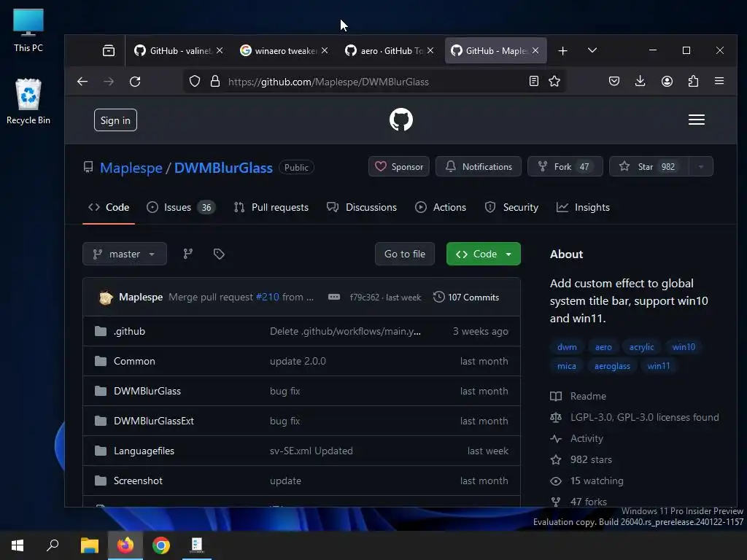
Task: Close the winaero tweaker tab
Action: [x=325, y=50]
